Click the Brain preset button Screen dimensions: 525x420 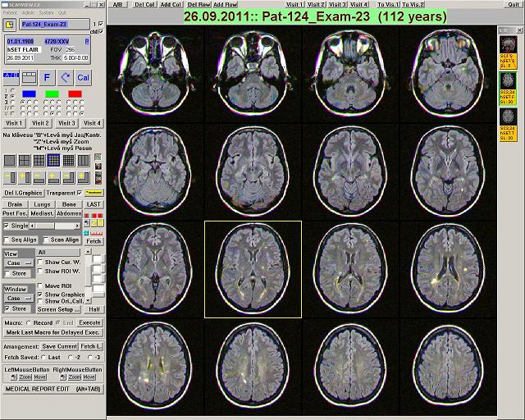coord(16,203)
